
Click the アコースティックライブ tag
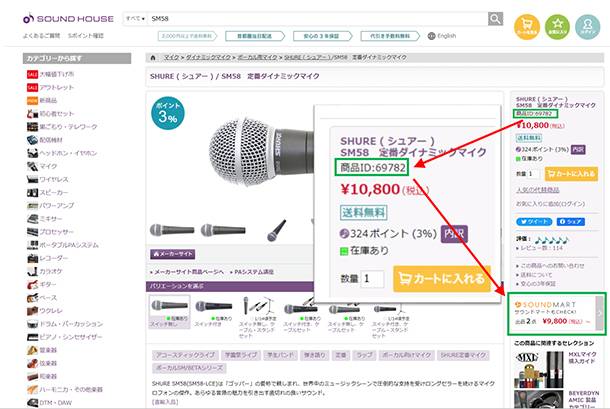click(x=184, y=354)
